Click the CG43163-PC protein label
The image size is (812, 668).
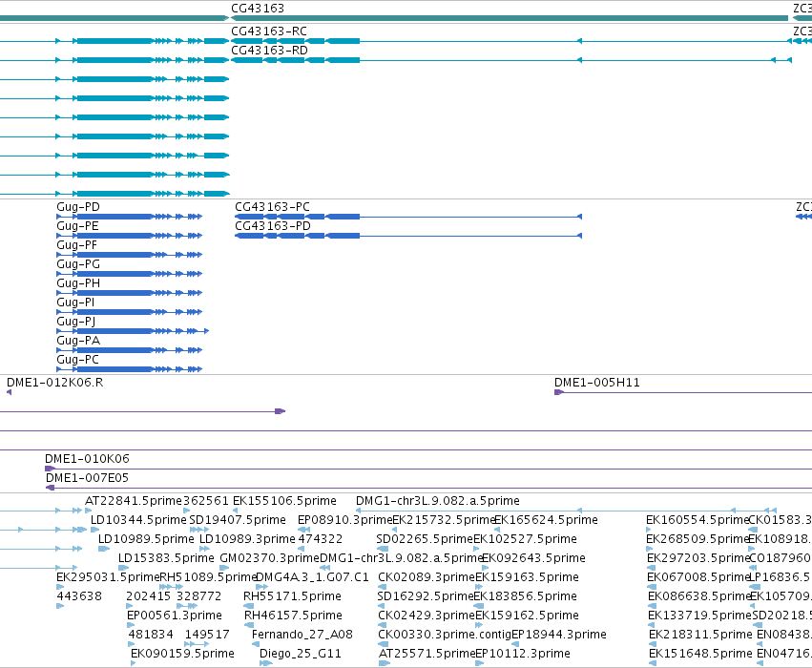(x=272, y=207)
